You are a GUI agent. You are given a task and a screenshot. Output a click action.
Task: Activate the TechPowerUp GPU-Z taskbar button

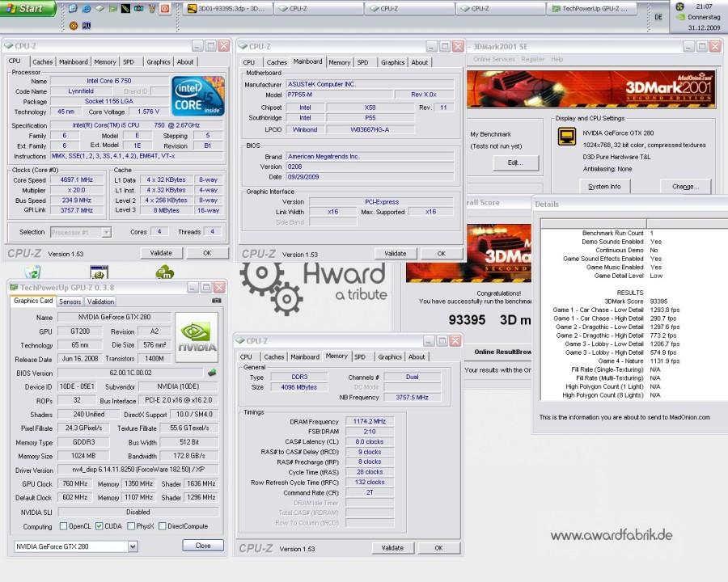pos(590,8)
